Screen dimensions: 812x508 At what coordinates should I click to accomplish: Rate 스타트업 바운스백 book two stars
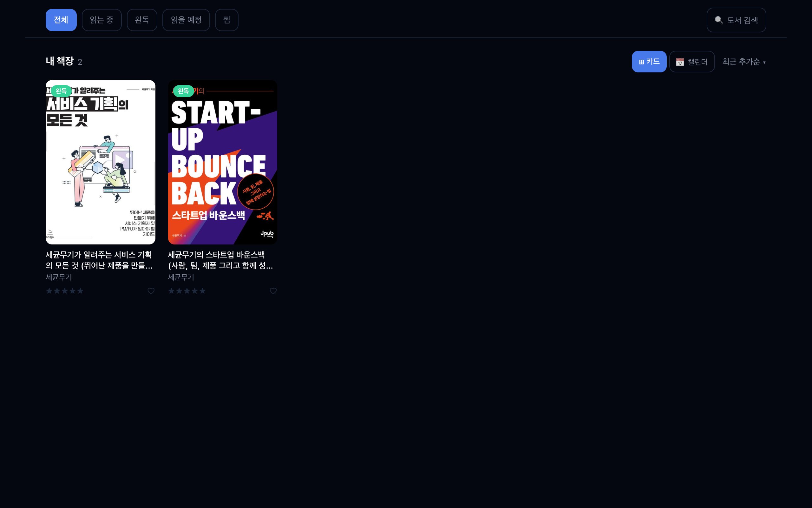click(179, 291)
